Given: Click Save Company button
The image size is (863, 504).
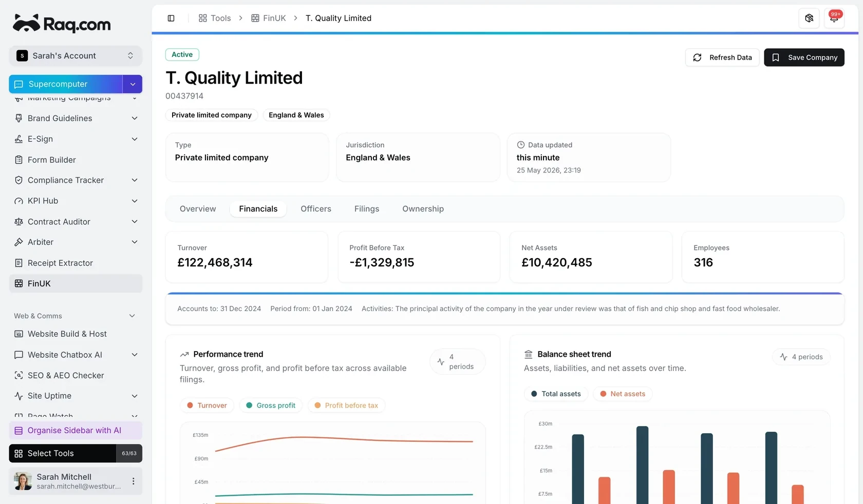Looking at the screenshot, I should pos(804,57).
